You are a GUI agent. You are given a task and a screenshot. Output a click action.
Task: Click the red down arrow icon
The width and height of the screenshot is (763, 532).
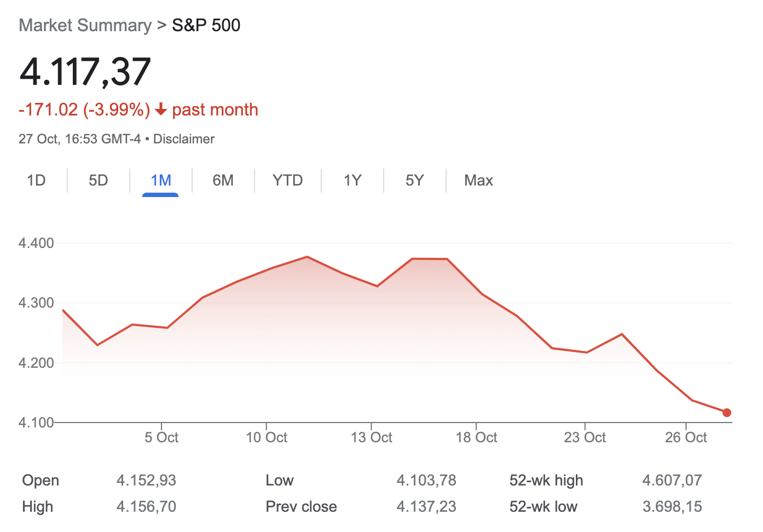161,110
